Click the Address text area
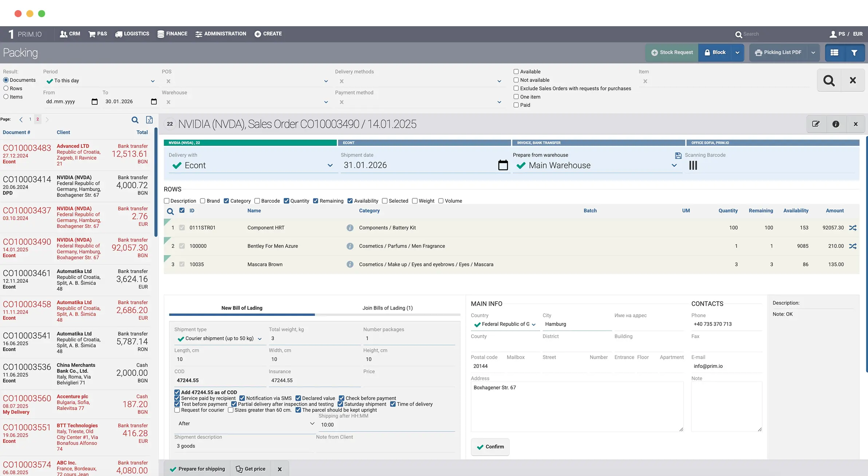868x476 pixels. (x=577, y=406)
